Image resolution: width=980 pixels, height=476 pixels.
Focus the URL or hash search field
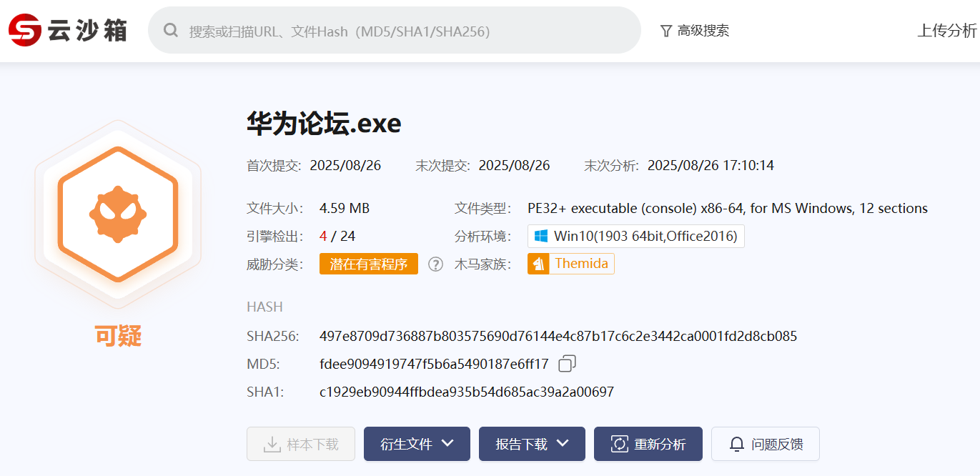pos(395,30)
